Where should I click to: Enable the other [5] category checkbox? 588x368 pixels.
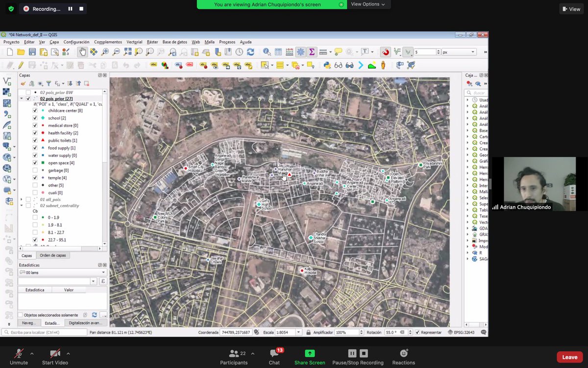35,185
